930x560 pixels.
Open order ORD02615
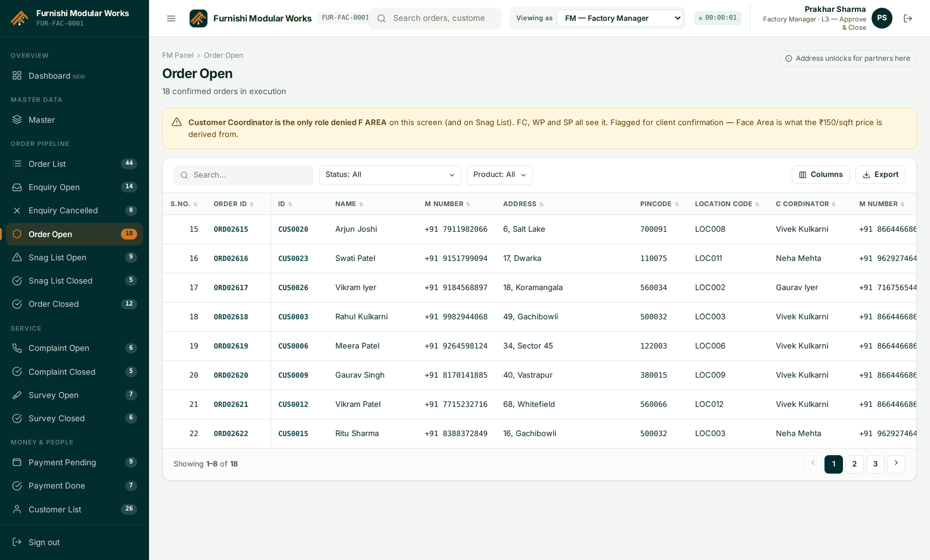pyautogui.click(x=231, y=229)
